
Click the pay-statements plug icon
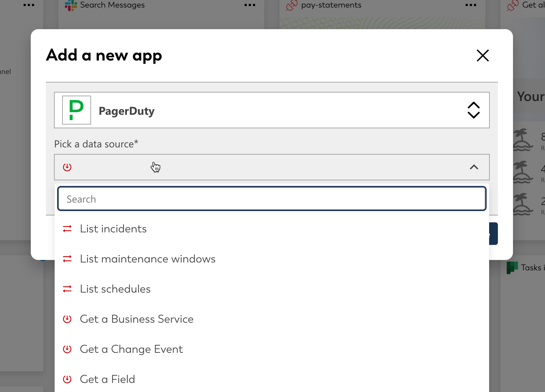[x=292, y=5]
